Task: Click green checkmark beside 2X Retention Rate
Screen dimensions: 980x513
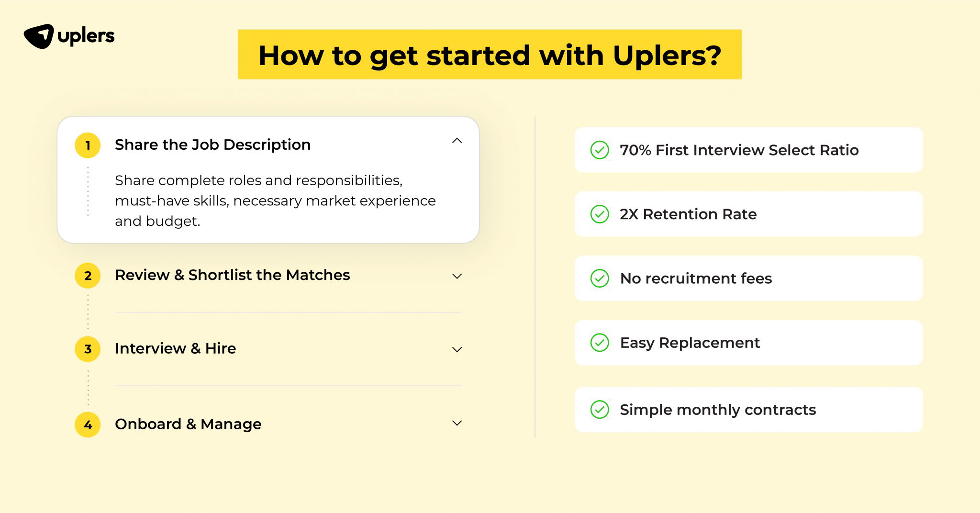Action: (600, 214)
